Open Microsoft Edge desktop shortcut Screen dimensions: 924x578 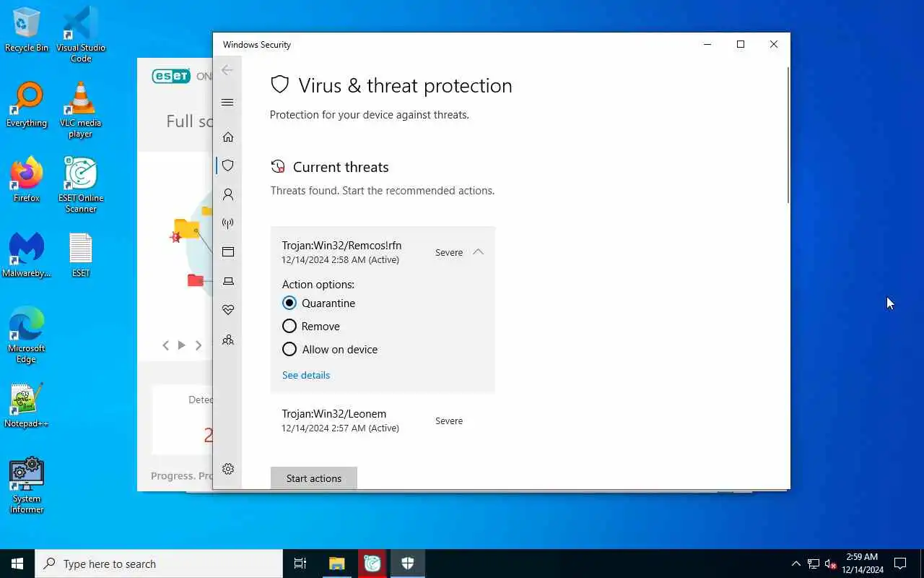[x=27, y=335]
